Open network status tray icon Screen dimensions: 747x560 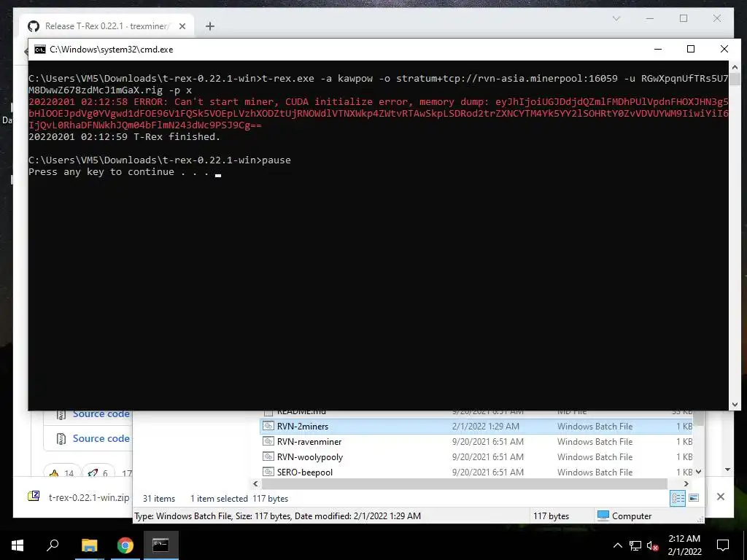point(635,545)
